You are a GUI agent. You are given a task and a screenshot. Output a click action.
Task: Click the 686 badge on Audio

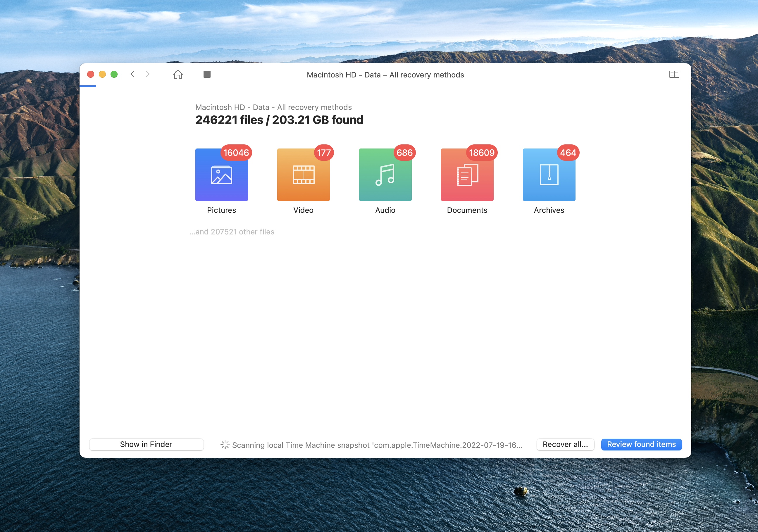pos(404,153)
